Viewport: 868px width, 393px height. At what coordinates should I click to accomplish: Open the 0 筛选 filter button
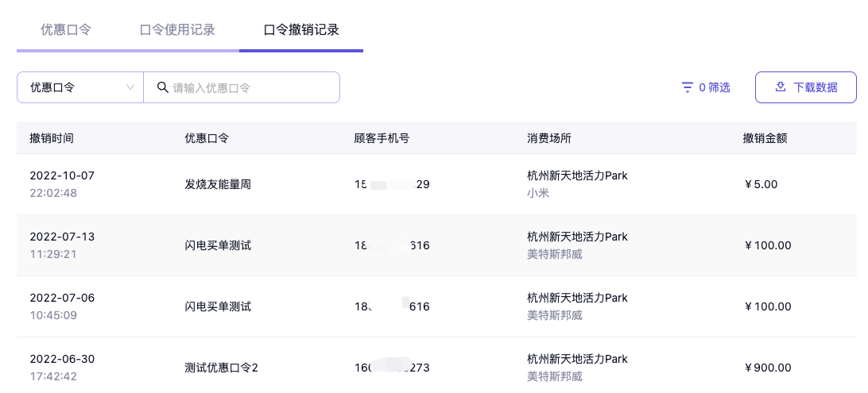coord(706,87)
